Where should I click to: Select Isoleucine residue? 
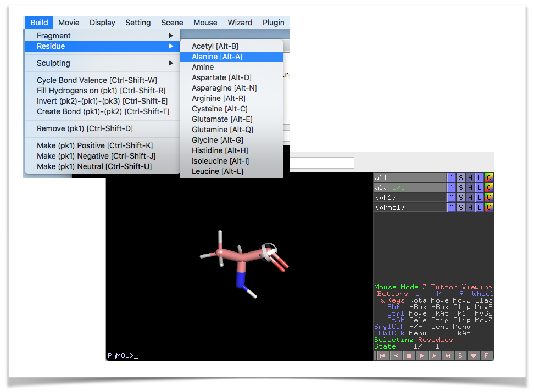pos(232,161)
